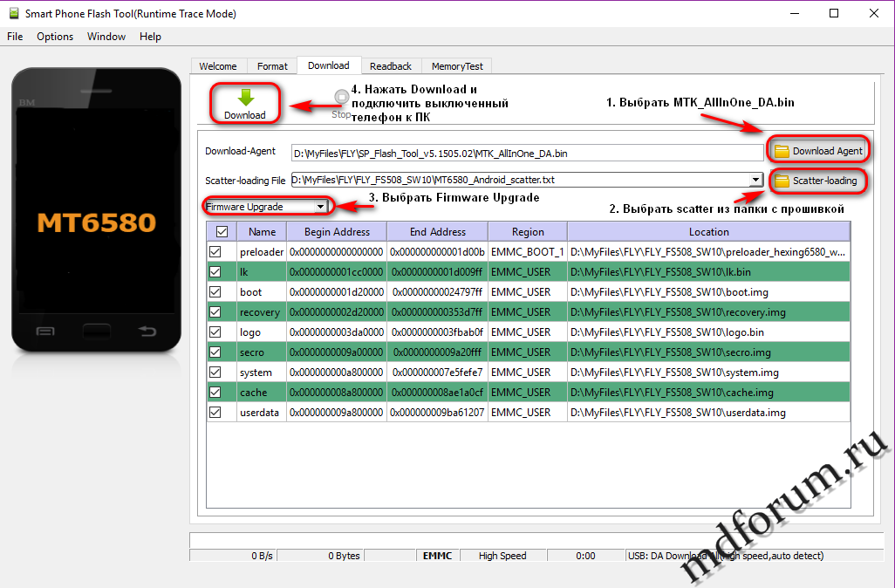Toggle the select-all checkbox in table header
This screenshot has height=588, width=895.
(x=222, y=232)
